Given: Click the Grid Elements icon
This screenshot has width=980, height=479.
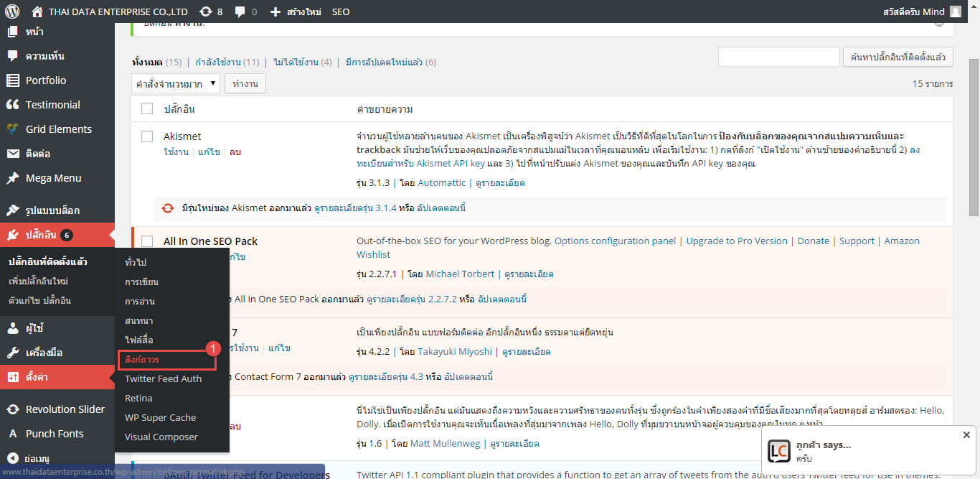Looking at the screenshot, I should tap(12, 129).
